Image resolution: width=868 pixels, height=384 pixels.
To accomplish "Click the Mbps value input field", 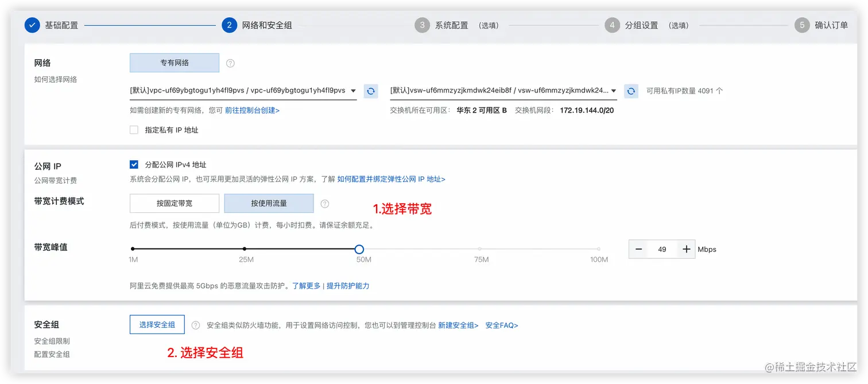I will pyautogui.click(x=662, y=249).
